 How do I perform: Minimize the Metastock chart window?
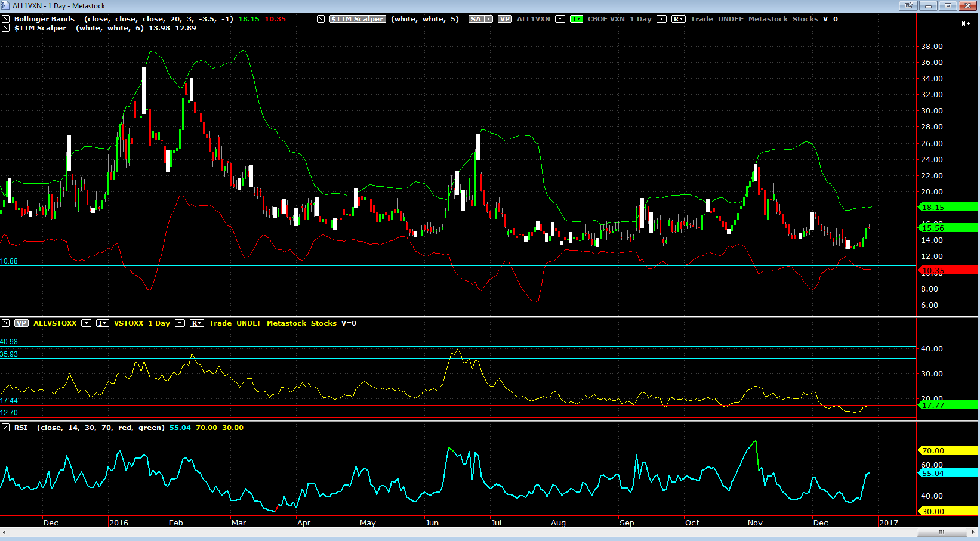[x=928, y=6]
